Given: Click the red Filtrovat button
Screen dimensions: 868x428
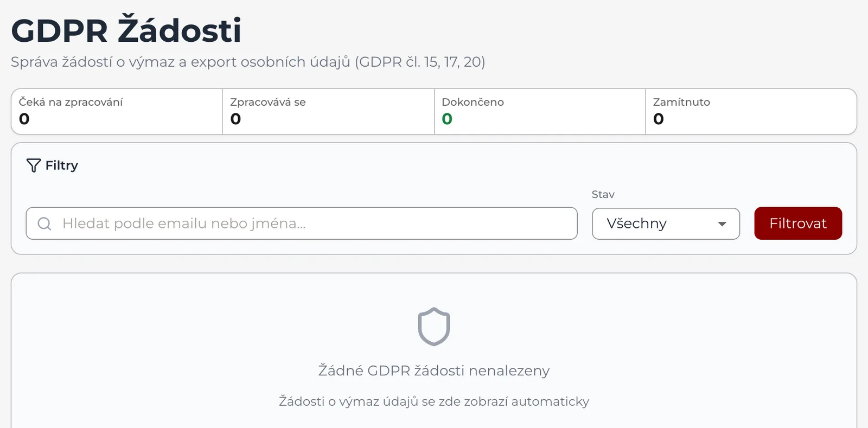Looking at the screenshot, I should click(x=798, y=223).
